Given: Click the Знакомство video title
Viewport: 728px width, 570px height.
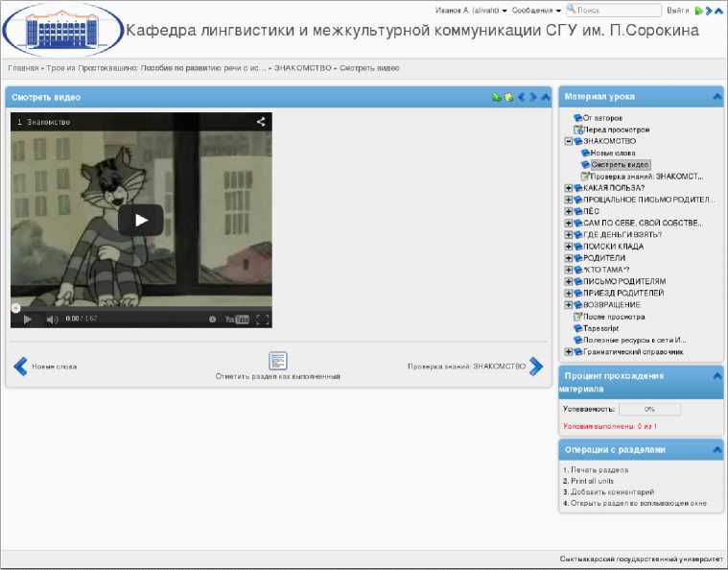Looking at the screenshot, I should point(48,122).
